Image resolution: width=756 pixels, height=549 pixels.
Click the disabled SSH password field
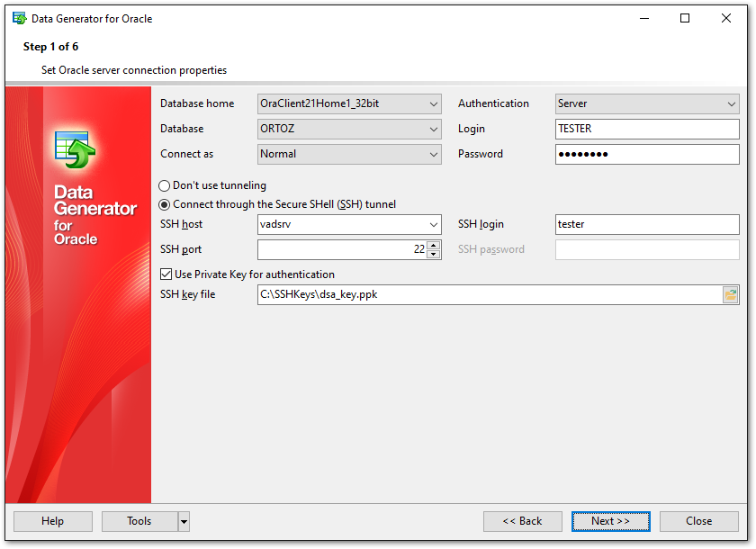[x=647, y=249]
